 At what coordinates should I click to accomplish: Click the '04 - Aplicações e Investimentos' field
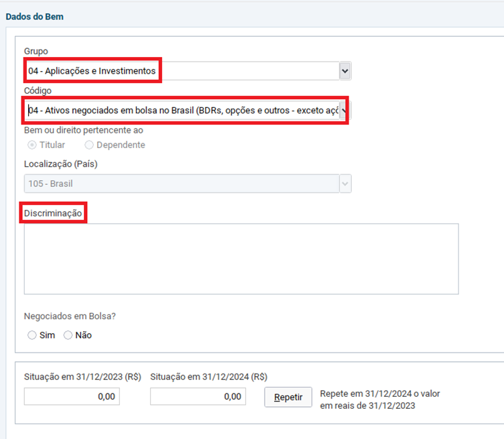[181, 70]
